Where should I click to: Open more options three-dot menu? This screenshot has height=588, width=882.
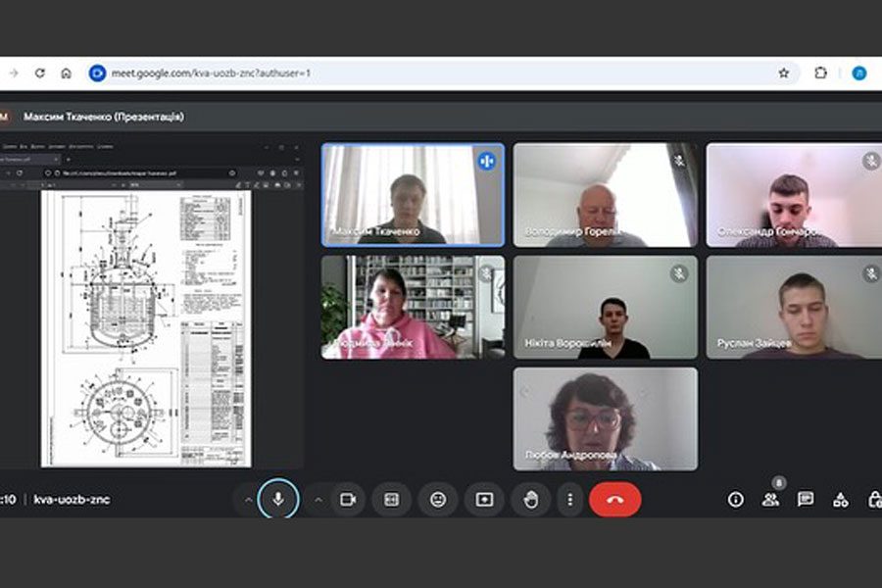click(569, 499)
